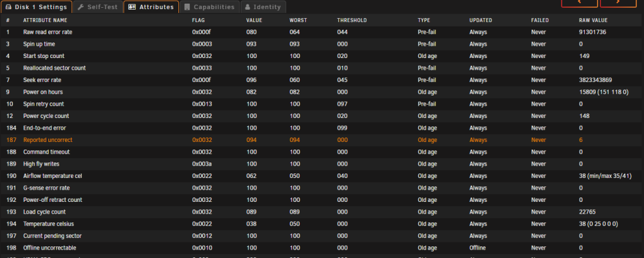Click flag 0x0003 in Spin up time row
Viewport: 644px width, 258px height.
coord(202,44)
